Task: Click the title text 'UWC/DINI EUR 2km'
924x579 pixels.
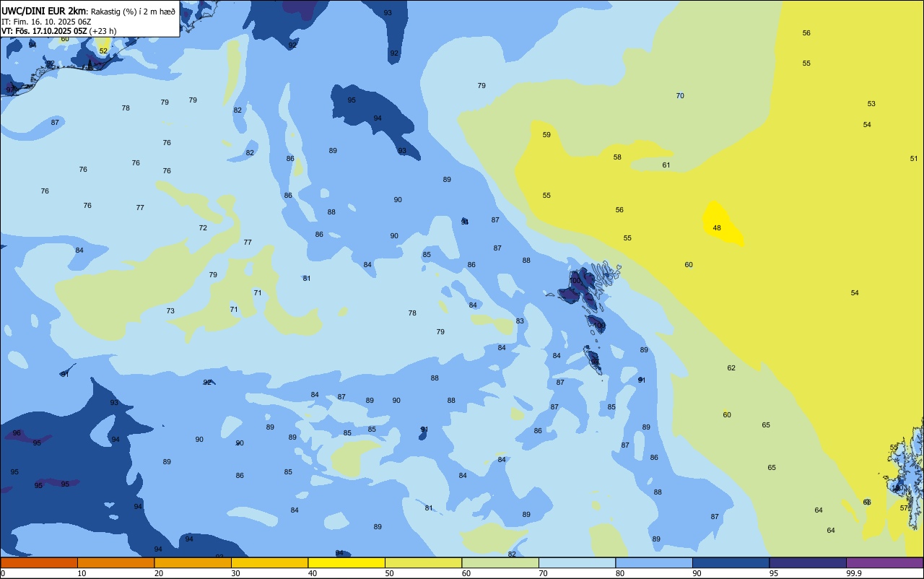Action: tap(43, 11)
